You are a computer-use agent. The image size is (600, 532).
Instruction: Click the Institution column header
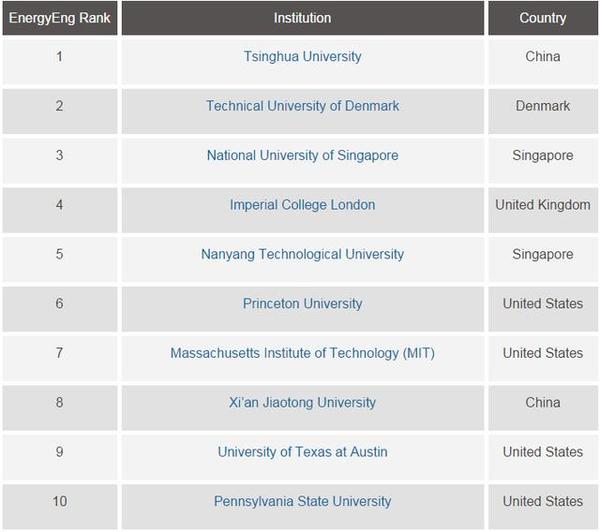click(x=303, y=18)
